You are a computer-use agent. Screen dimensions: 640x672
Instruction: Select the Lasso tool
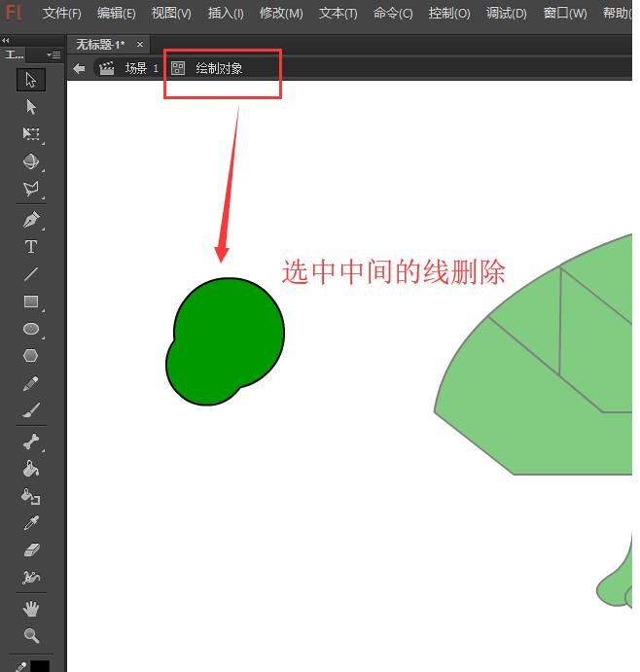(31, 189)
